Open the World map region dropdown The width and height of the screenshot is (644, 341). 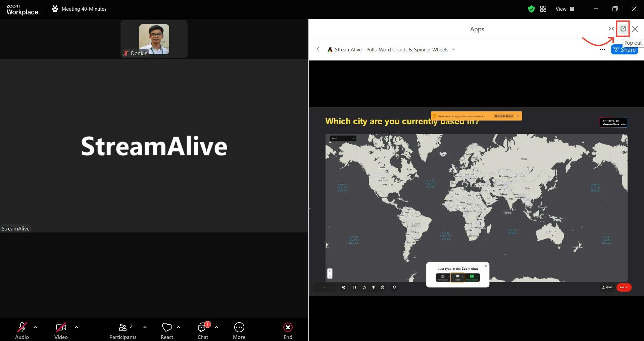pos(343,138)
